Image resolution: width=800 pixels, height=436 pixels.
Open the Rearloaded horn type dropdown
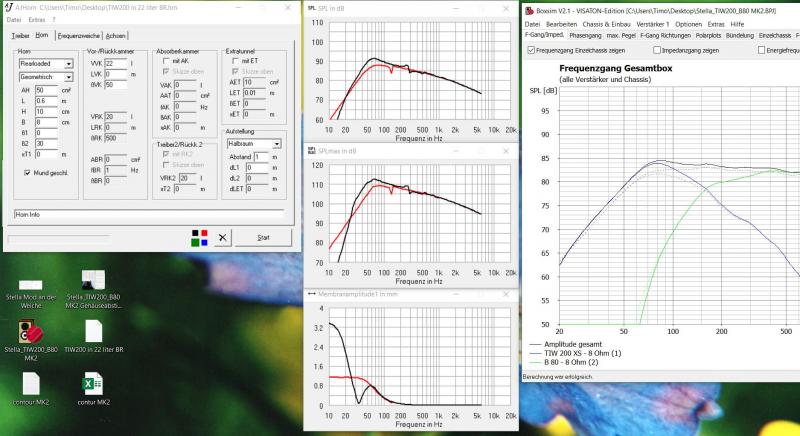click(68, 64)
